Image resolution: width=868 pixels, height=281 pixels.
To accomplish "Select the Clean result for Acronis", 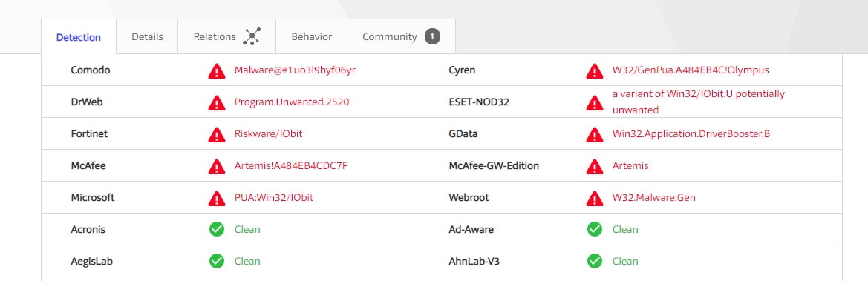I will tap(247, 229).
